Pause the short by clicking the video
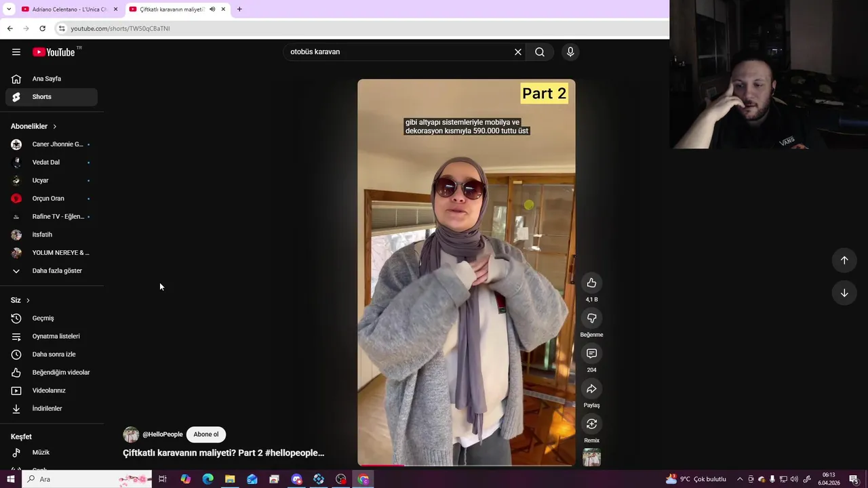The image size is (868, 488). pos(467,272)
